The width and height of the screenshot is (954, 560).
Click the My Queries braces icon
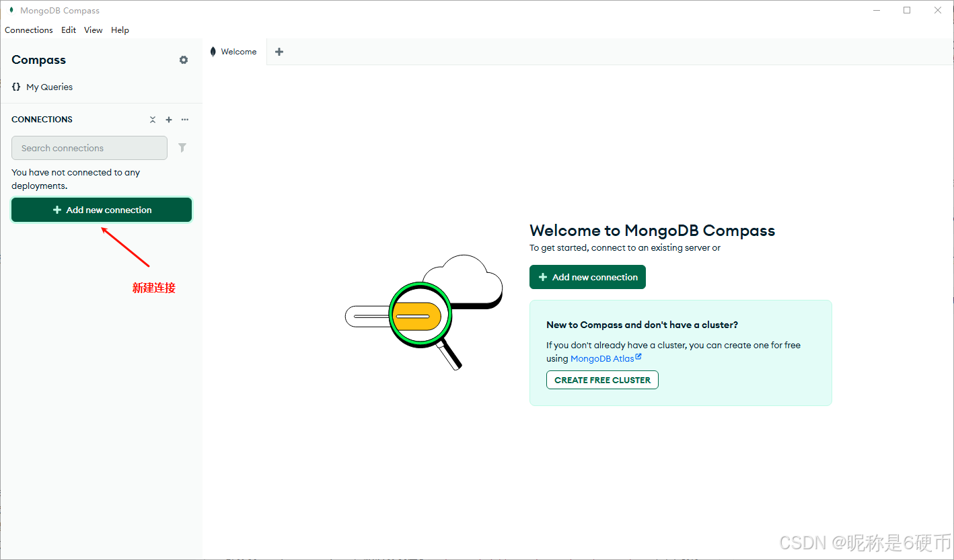(16, 87)
